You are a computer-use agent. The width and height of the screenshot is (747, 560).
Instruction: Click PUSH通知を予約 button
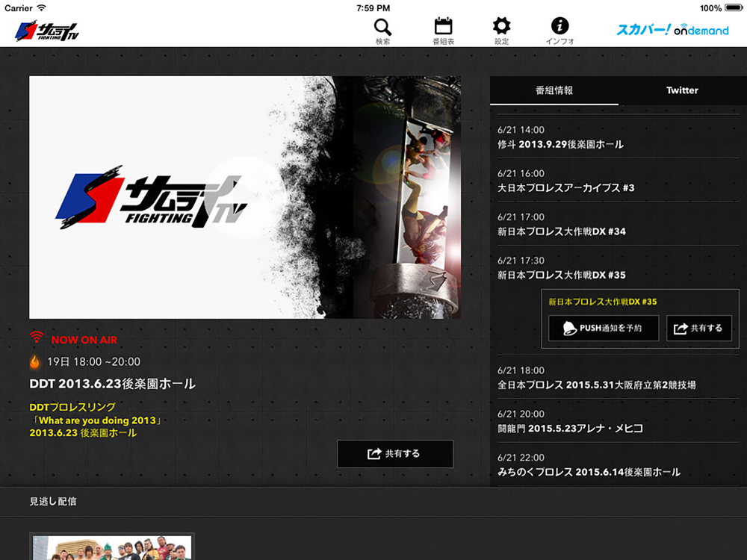click(604, 328)
